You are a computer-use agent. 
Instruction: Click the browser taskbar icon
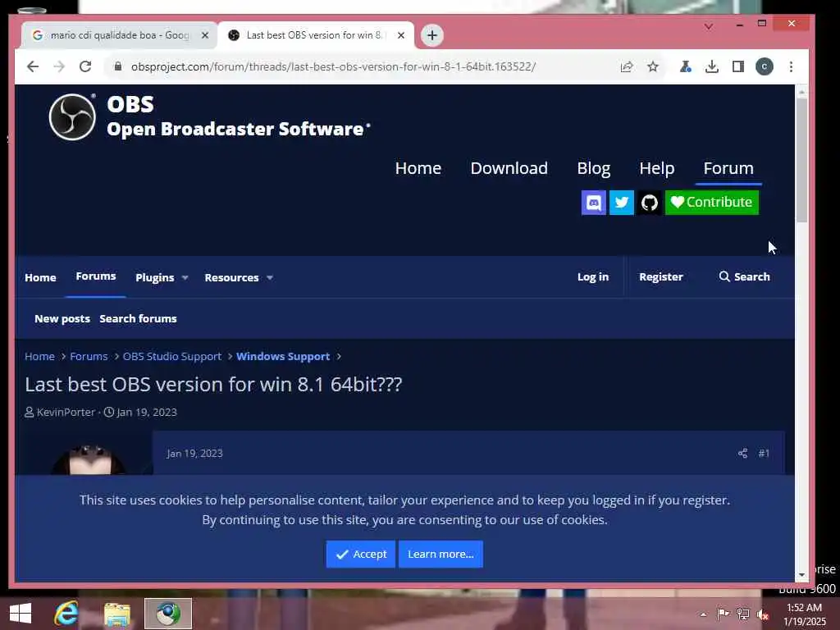[167, 614]
